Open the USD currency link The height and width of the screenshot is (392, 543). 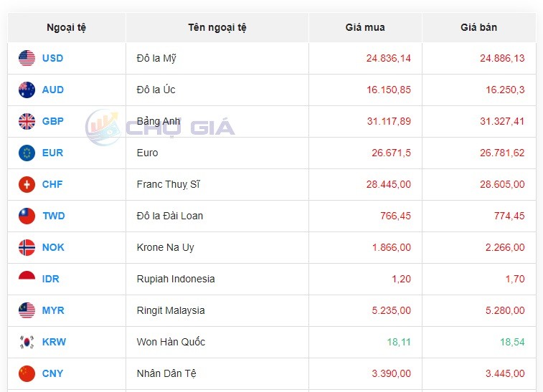(x=52, y=58)
